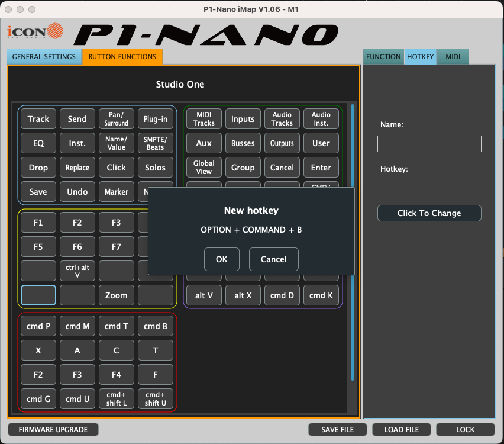Pick the F7 button

pos(117,247)
